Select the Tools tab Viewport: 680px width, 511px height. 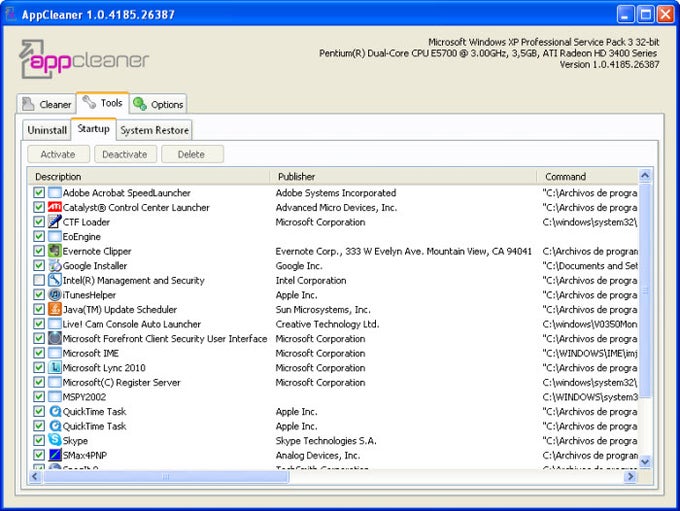pyautogui.click(x=103, y=103)
